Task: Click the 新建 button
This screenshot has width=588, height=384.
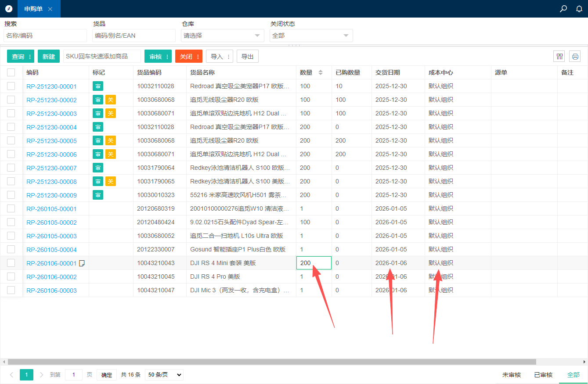Action: click(49, 56)
